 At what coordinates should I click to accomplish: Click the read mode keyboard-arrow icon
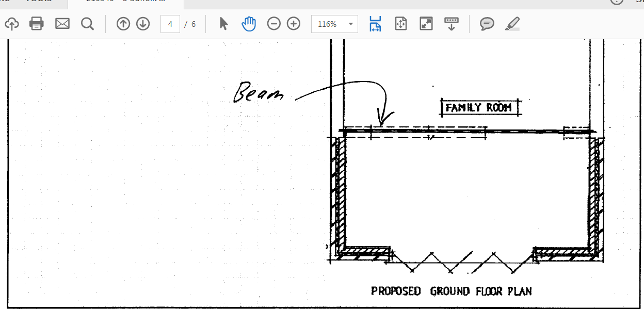[x=452, y=24]
